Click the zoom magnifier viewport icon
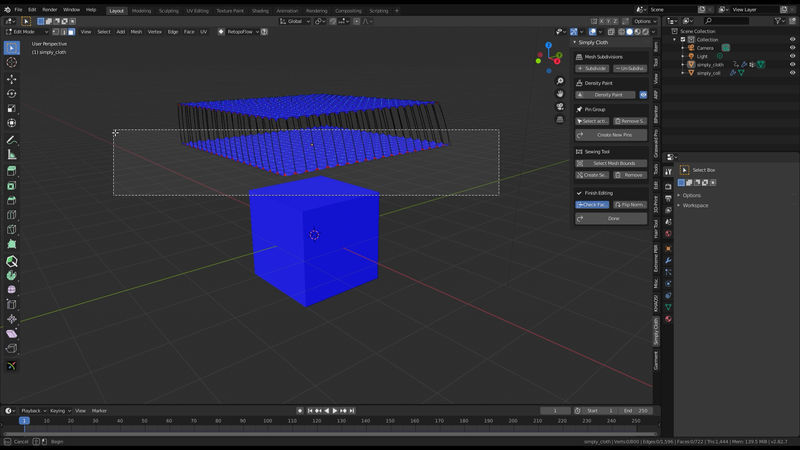Viewport: 800px width, 450px height. tap(560, 81)
